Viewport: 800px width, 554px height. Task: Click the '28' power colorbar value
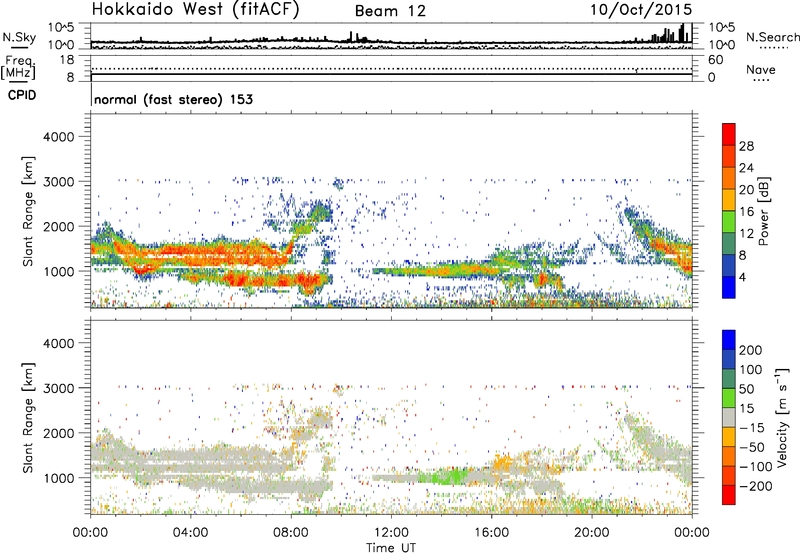coord(746,146)
